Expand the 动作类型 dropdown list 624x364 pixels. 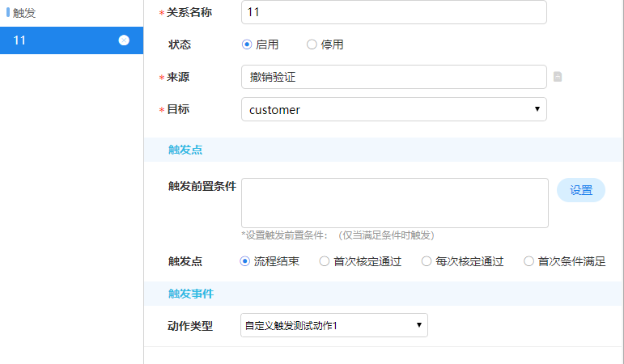334,325
